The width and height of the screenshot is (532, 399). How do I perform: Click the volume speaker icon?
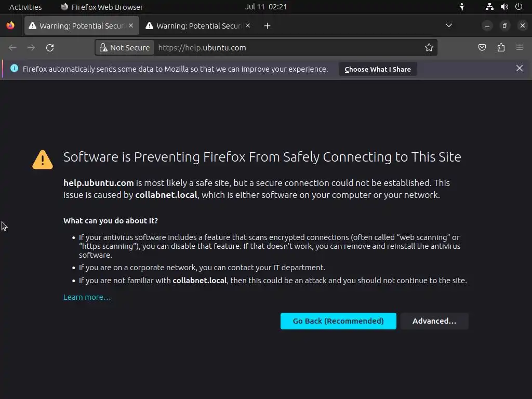pyautogui.click(x=504, y=7)
